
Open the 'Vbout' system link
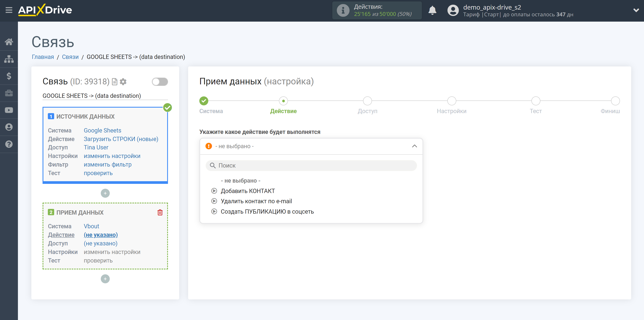pos(91,226)
